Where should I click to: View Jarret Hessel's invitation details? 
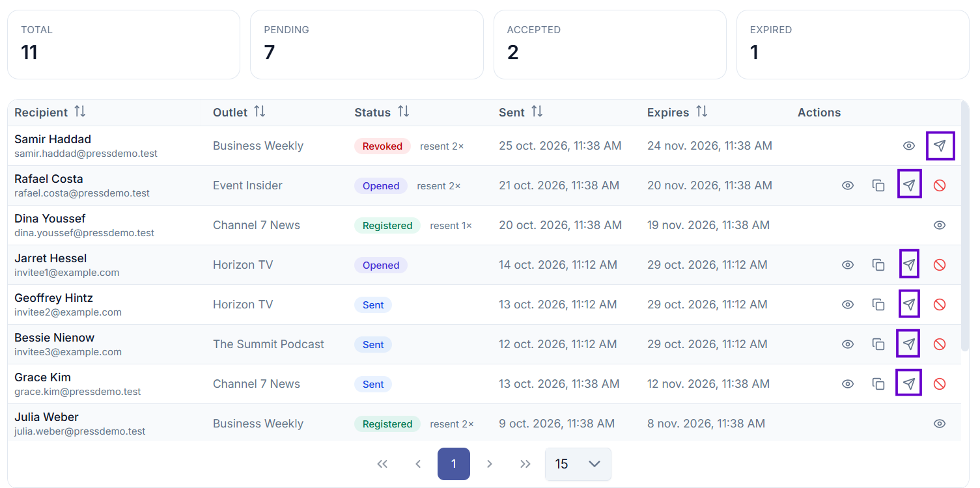(x=848, y=265)
